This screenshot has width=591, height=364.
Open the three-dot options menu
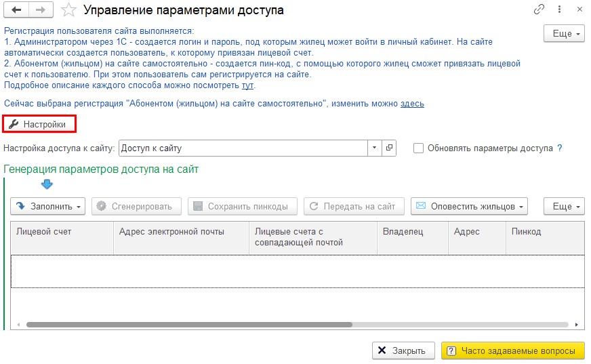coord(559,9)
